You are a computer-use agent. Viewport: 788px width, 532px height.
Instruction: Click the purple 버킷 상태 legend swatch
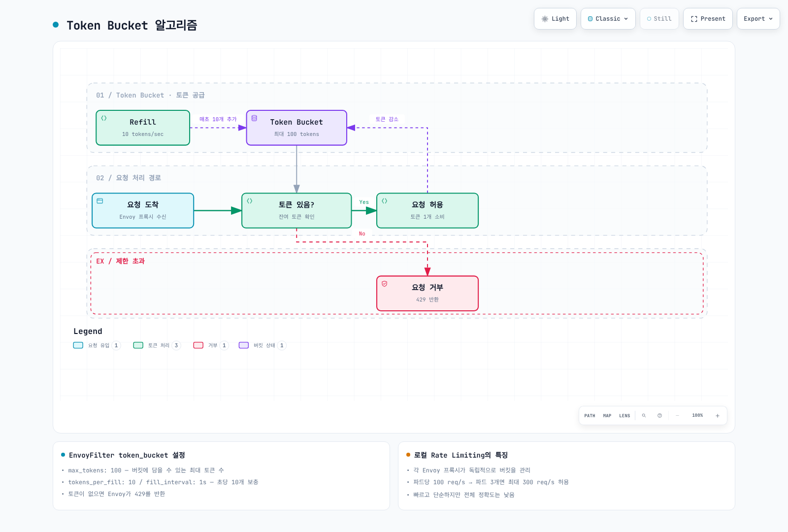click(x=244, y=345)
